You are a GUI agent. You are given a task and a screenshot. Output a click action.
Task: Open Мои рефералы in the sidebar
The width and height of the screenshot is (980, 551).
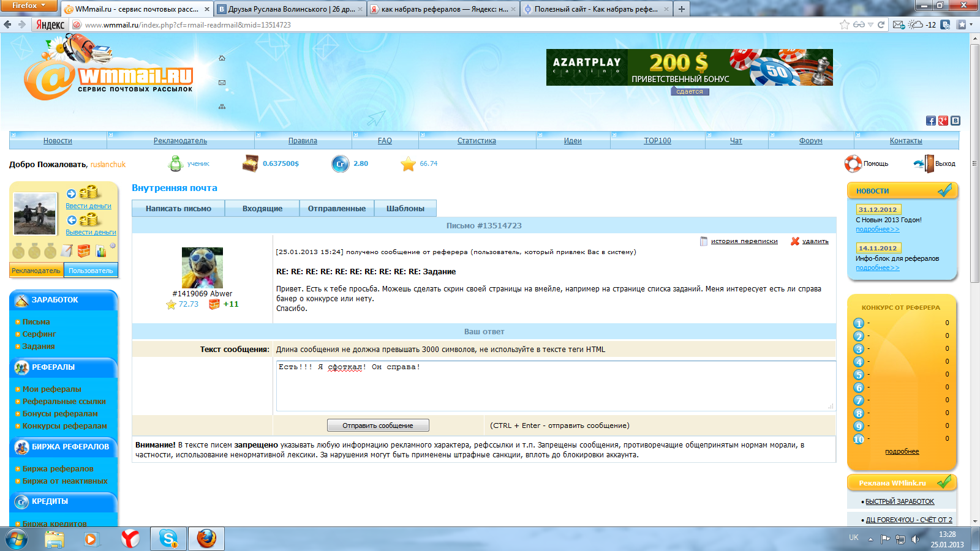51,389
